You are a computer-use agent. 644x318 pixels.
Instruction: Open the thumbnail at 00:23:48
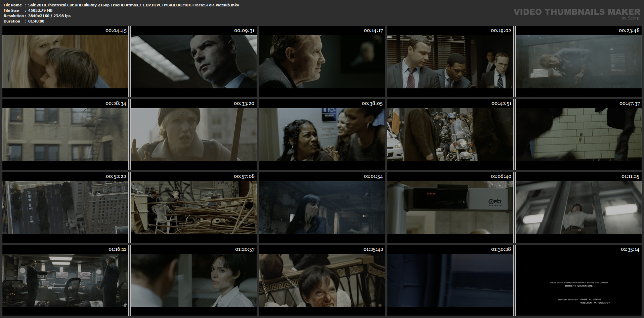578,62
